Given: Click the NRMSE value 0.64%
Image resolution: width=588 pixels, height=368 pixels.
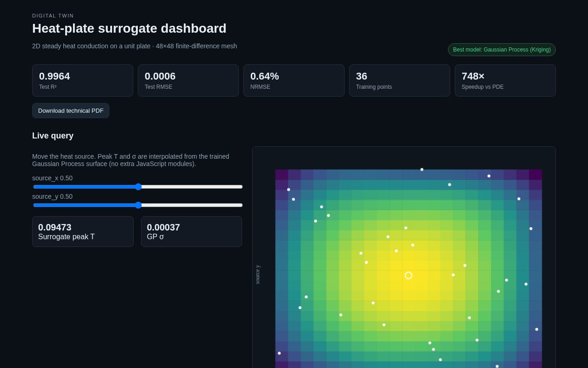Looking at the screenshot, I should click(x=265, y=76).
